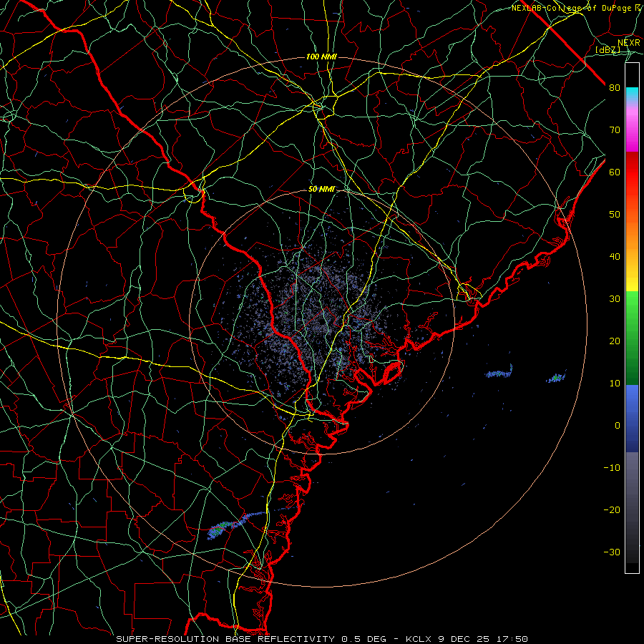Image resolution: width=644 pixels, height=644 pixels.
Task: Click the KCLX station ID in the caption
Action: click(x=417, y=639)
